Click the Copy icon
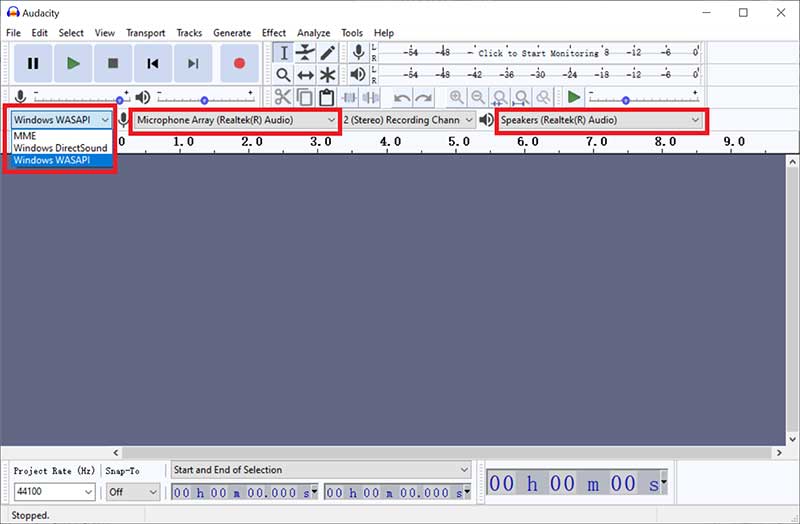800x524 pixels. (x=305, y=97)
